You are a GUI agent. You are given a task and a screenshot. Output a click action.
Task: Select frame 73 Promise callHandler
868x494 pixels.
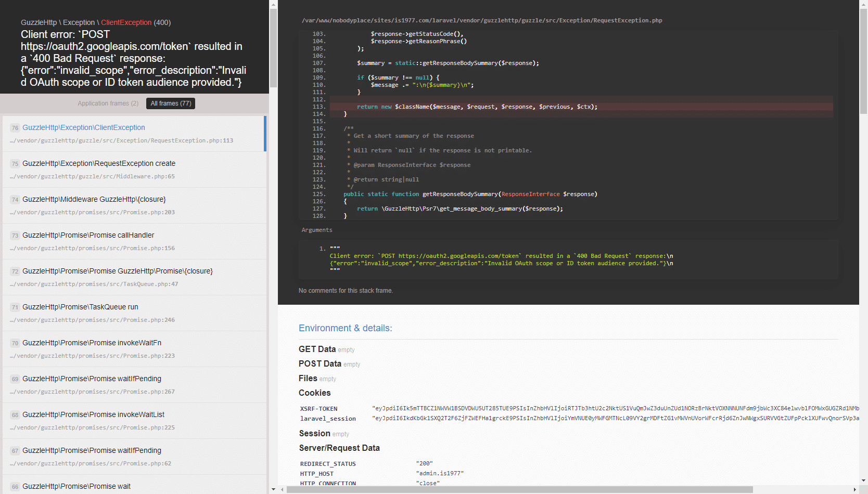[x=134, y=241]
